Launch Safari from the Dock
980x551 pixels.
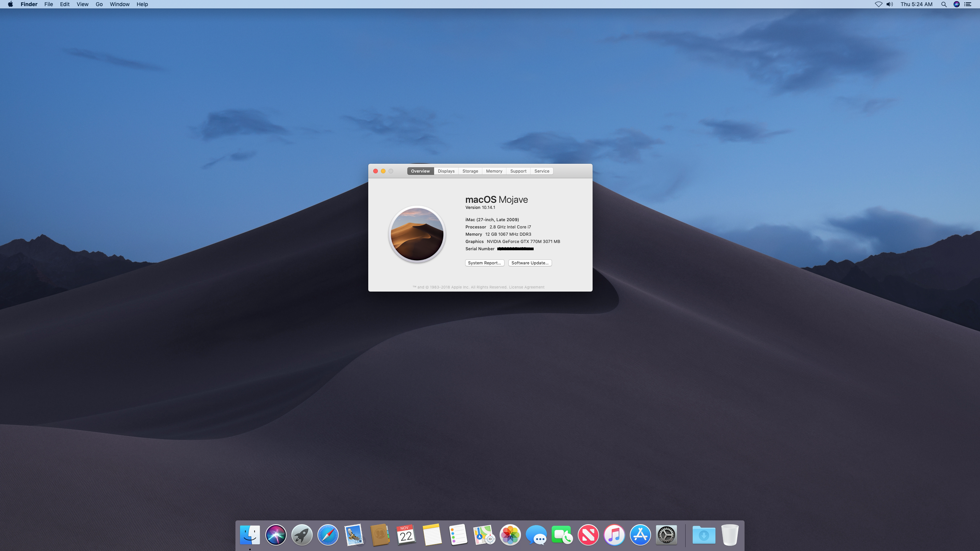(328, 535)
